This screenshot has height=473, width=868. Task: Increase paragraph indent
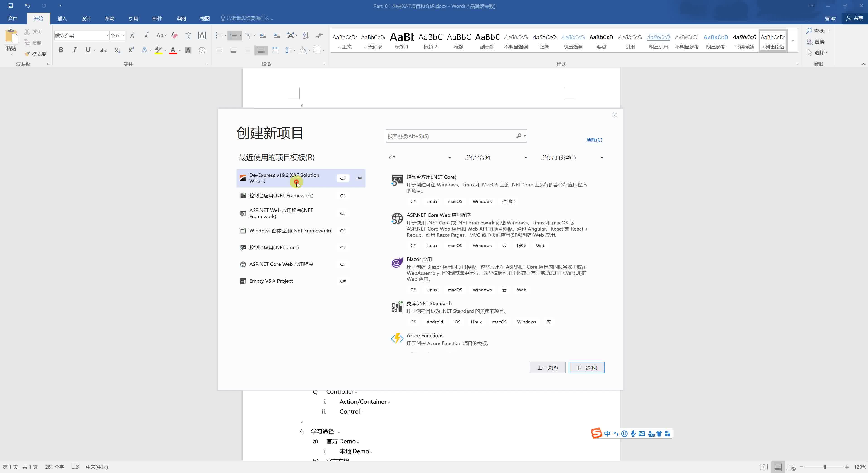point(277,35)
